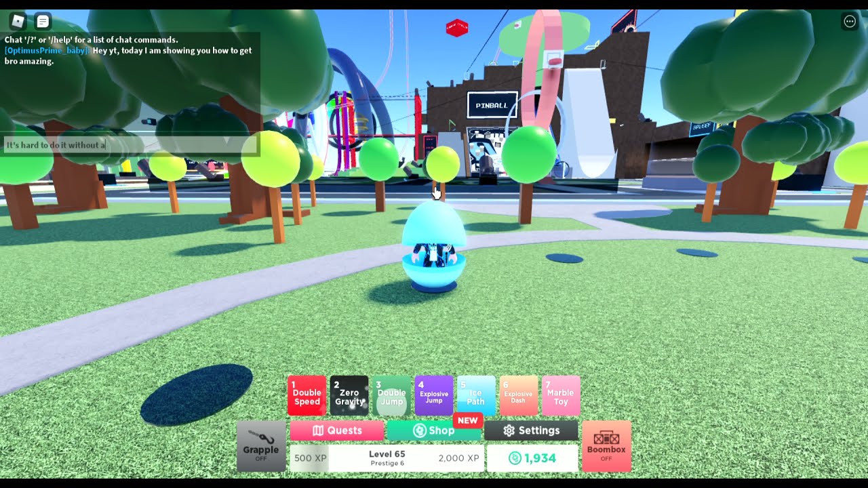Open the Shop
The width and height of the screenshot is (868, 488).
pyautogui.click(x=434, y=430)
